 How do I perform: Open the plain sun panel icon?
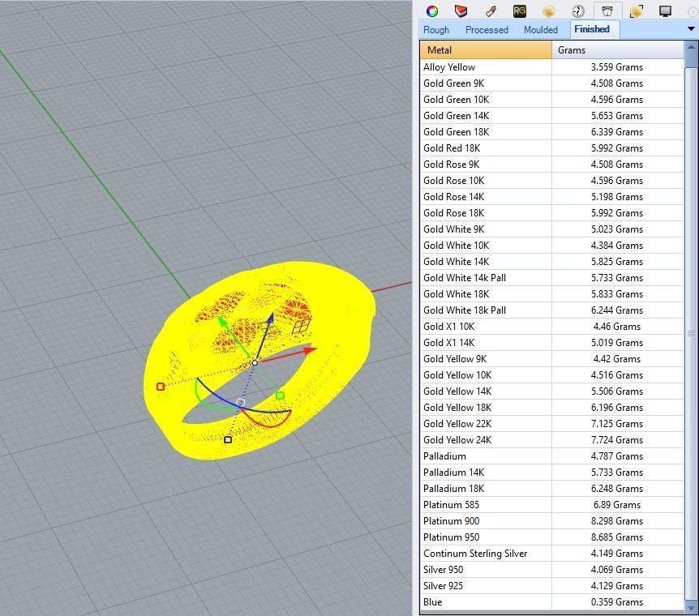pos(549,11)
